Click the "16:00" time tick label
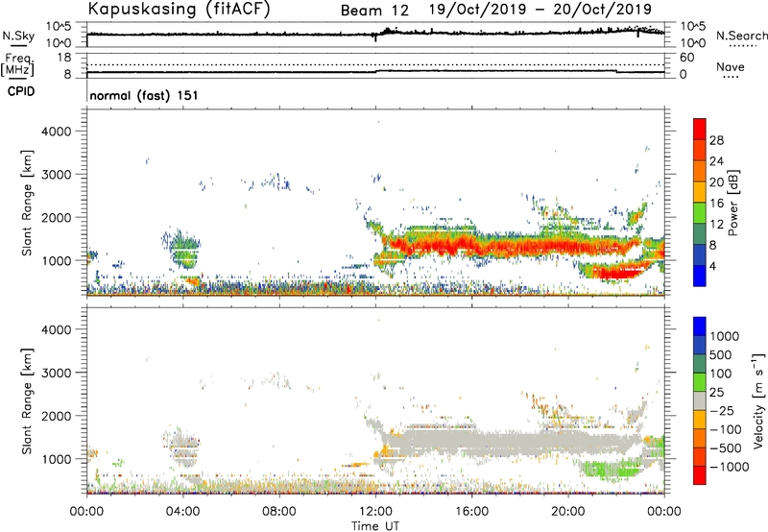Viewport: 768px width, 532px height. [x=471, y=512]
